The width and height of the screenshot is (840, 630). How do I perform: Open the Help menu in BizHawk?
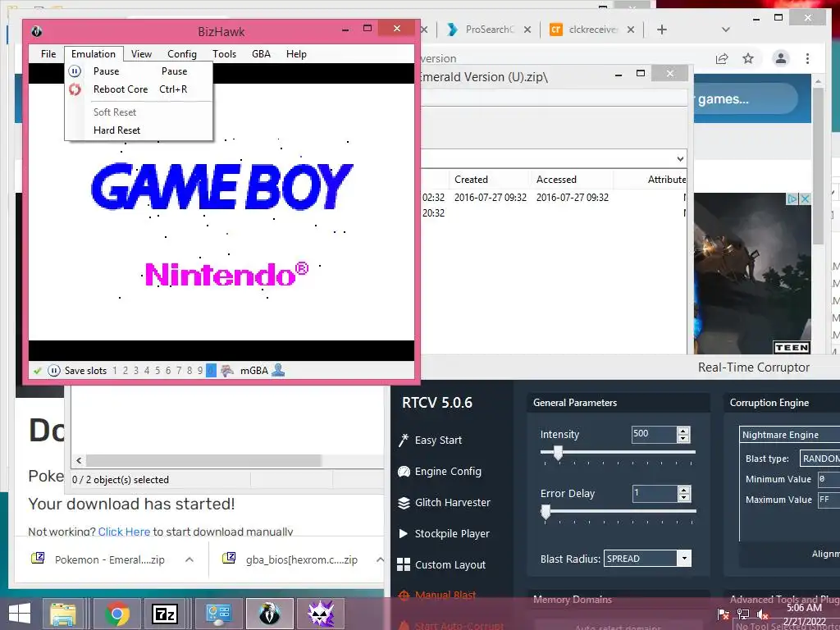(x=296, y=54)
